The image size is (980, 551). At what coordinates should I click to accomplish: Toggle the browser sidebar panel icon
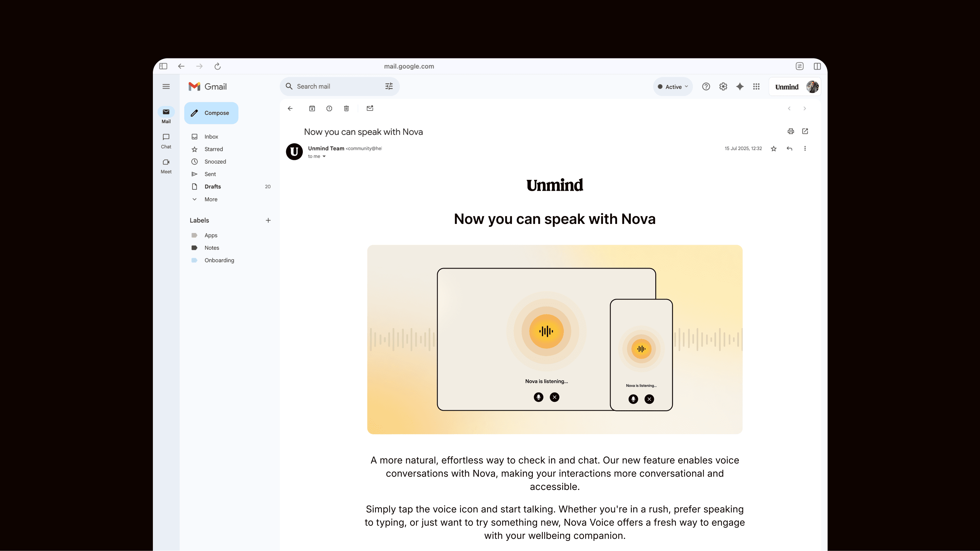[163, 66]
